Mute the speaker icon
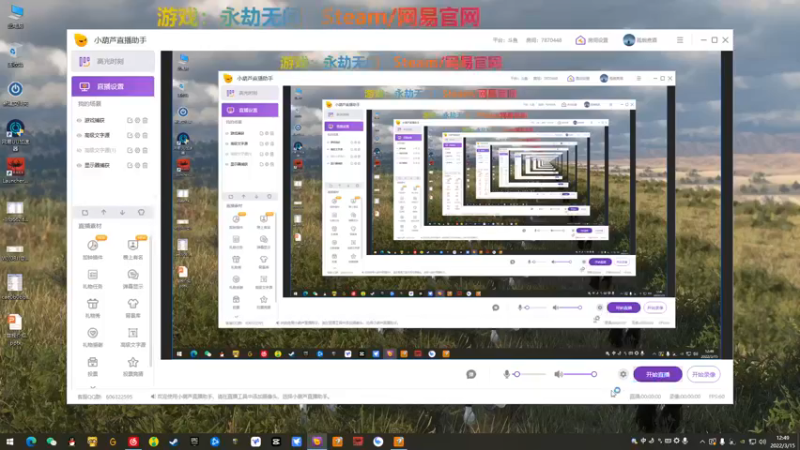Viewport: 800px width, 450px height. point(559,374)
